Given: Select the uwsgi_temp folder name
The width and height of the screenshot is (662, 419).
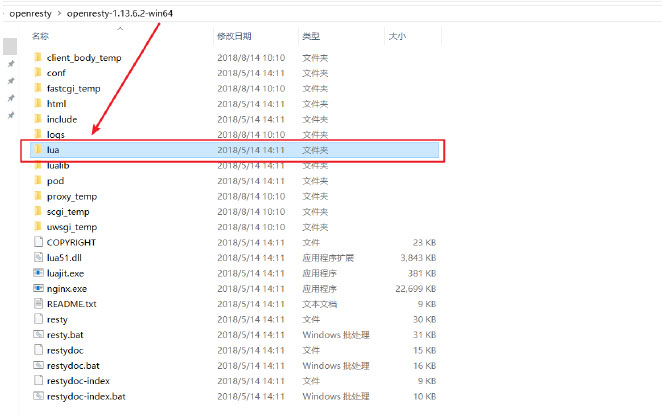Looking at the screenshot, I should click(72, 227).
